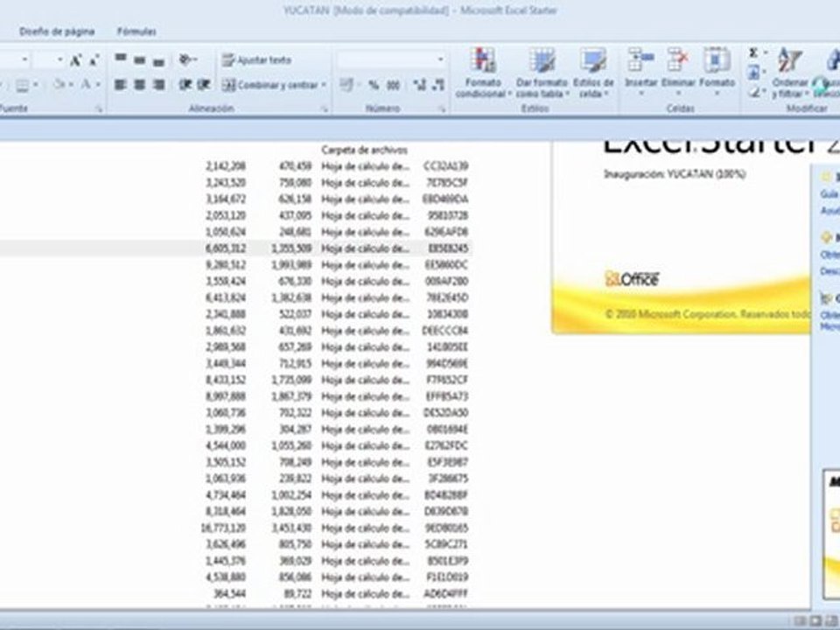Open the Rellenar fill icon
This screenshot has width=840, height=630.
(754, 72)
